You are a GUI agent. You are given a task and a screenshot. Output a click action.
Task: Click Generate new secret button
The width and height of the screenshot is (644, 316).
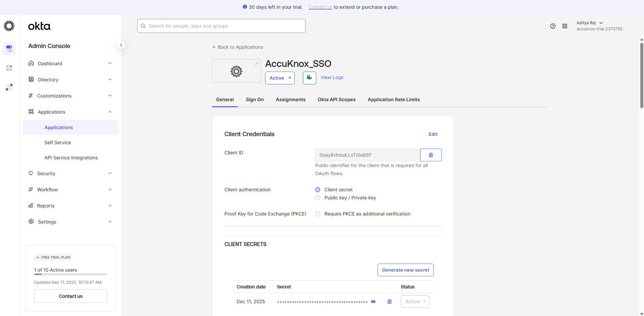coord(405,270)
